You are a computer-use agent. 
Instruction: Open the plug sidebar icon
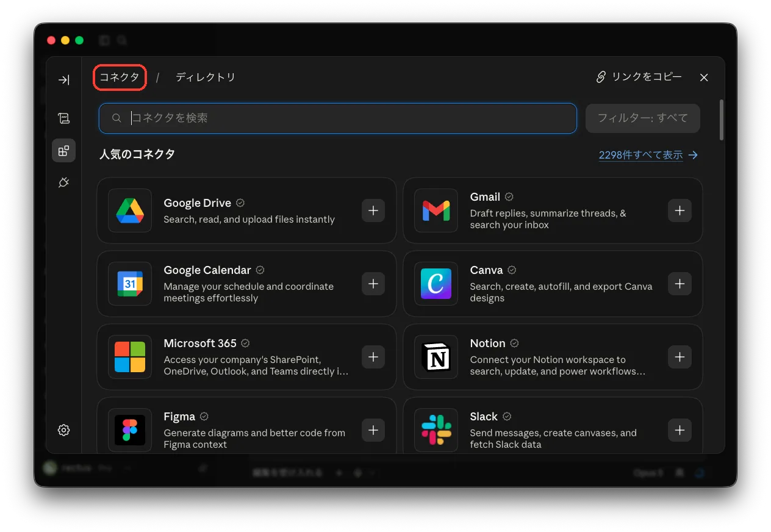tap(63, 182)
